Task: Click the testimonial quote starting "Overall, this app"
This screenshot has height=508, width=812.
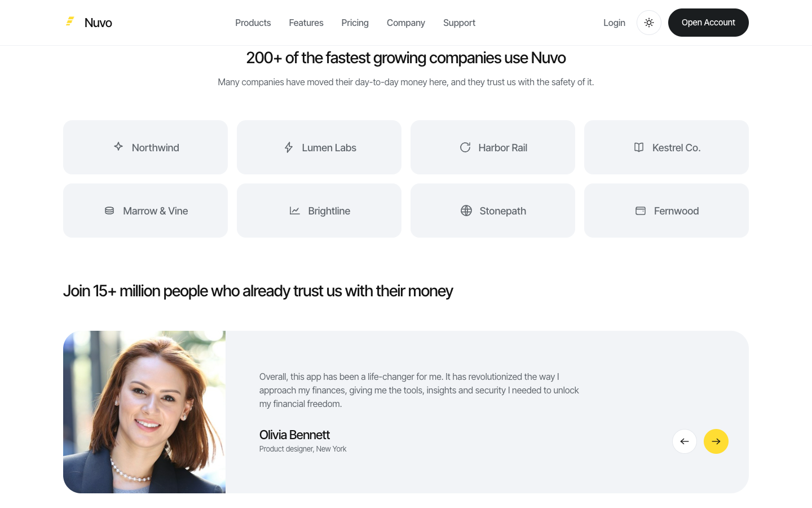Action: click(419, 390)
